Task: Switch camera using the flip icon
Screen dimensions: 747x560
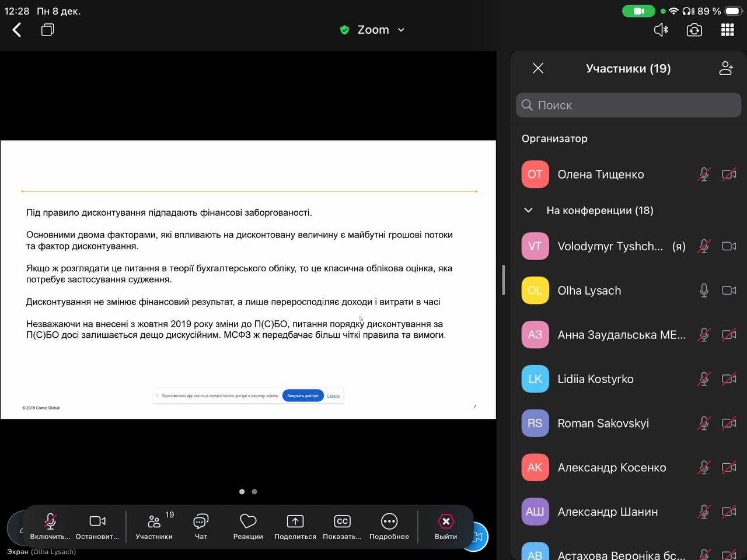Action: click(694, 30)
